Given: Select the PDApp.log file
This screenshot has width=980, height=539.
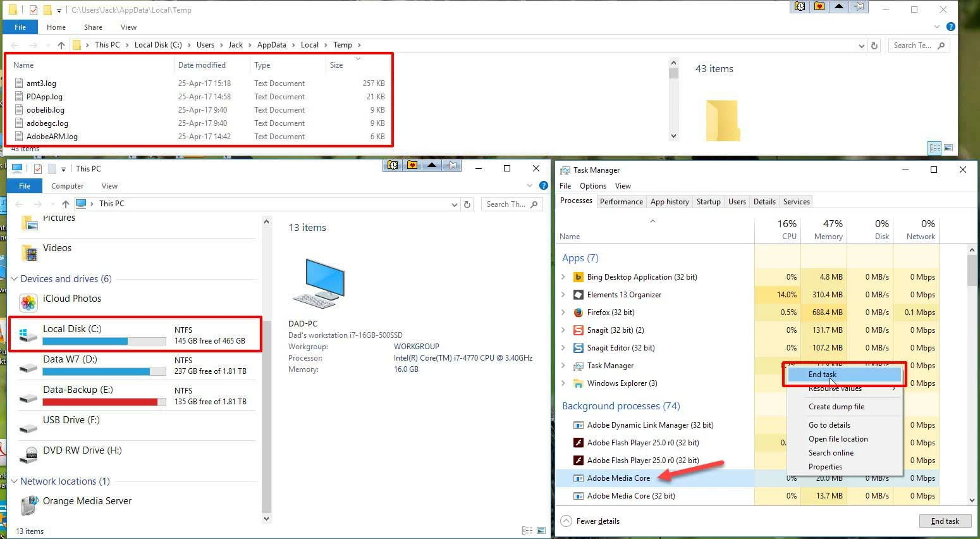Looking at the screenshot, I should (x=44, y=96).
